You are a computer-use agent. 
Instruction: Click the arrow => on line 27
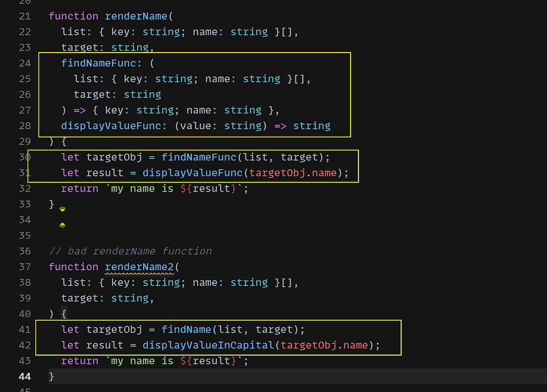tap(80, 110)
